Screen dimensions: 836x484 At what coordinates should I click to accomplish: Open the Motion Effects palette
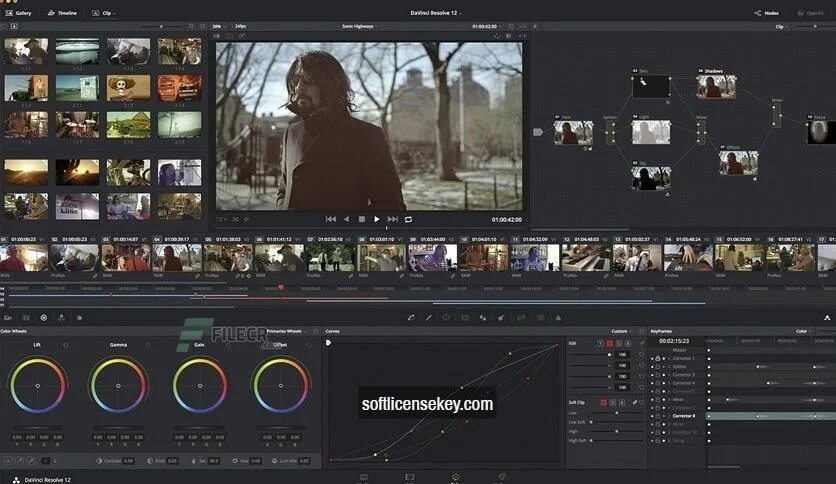tap(79, 318)
